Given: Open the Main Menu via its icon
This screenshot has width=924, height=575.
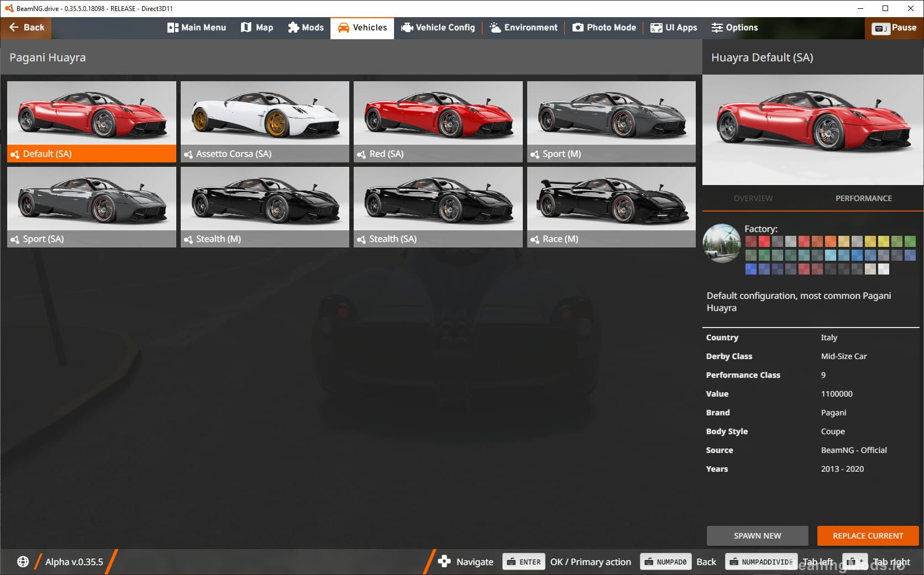Looking at the screenshot, I should [x=173, y=28].
